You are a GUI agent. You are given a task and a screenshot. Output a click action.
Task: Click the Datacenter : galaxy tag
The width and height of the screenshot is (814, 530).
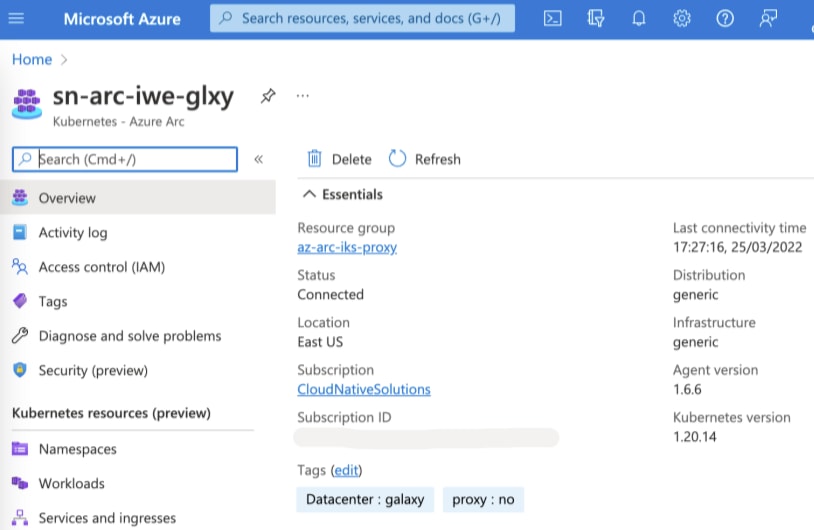(365, 499)
